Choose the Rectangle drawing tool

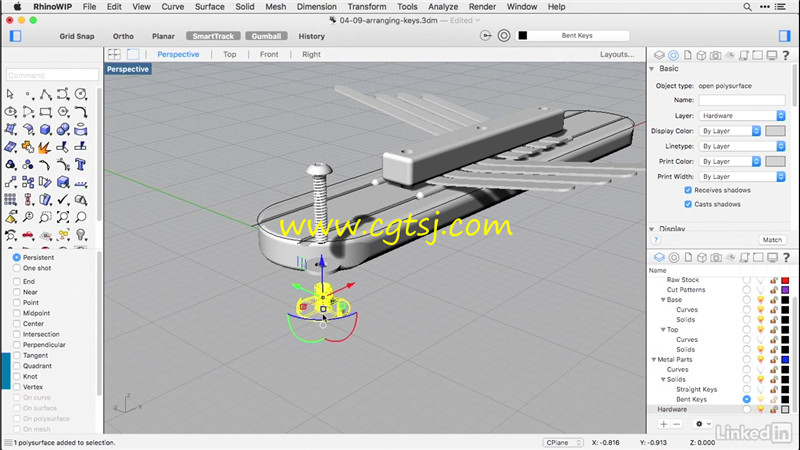[x=45, y=112]
